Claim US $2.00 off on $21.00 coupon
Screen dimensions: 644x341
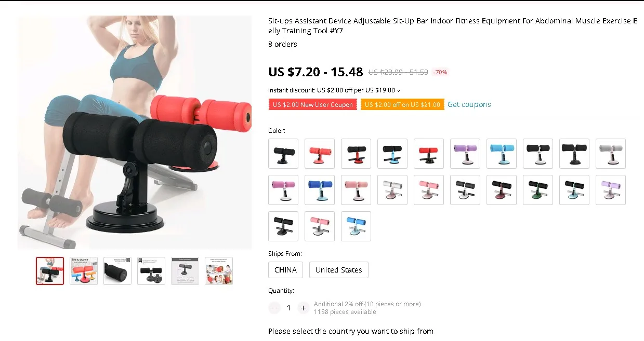coord(402,105)
